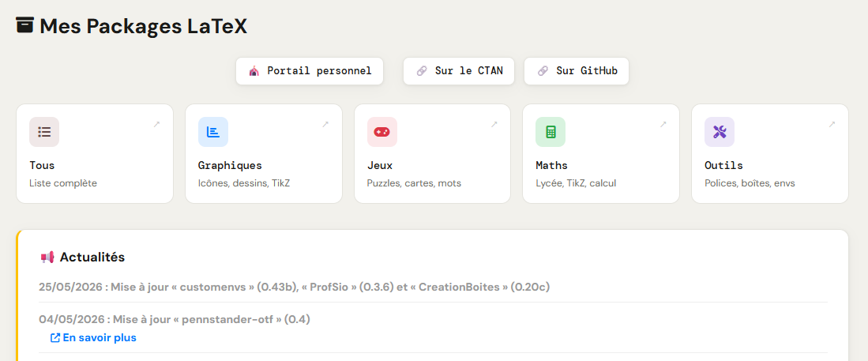Click the chain link icon on Sur GitHub
The height and width of the screenshot is (361, 868).
(543, 71)
